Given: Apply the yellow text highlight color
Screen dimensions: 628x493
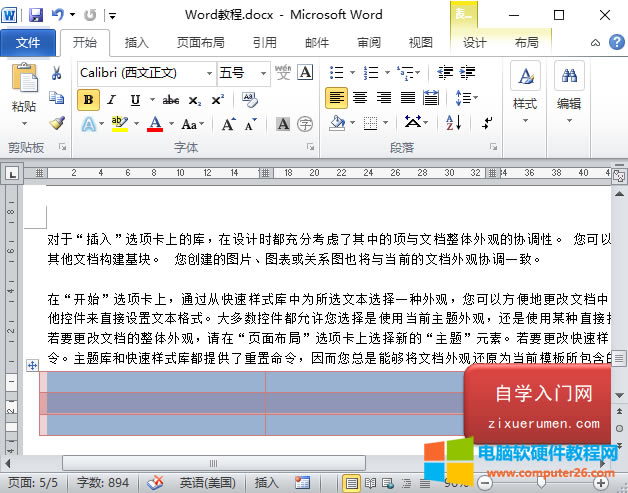Looking at the screenshot, I should coord(119,123).
